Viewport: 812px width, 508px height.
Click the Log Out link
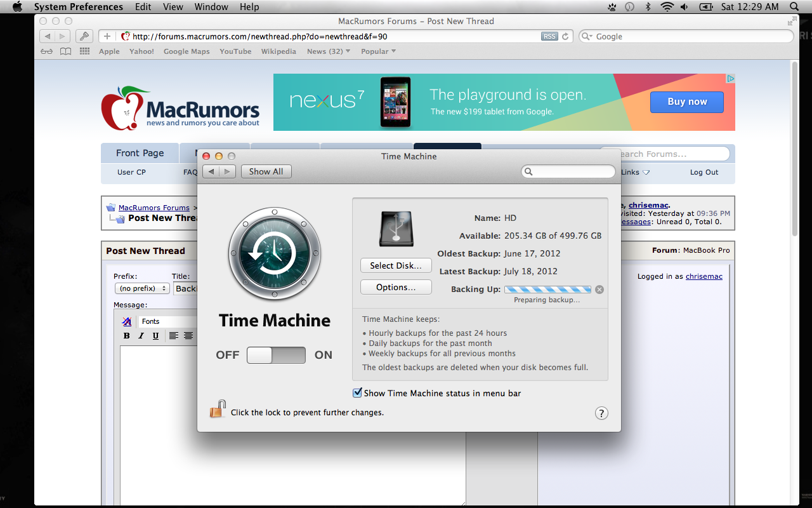tap(704, 172)
